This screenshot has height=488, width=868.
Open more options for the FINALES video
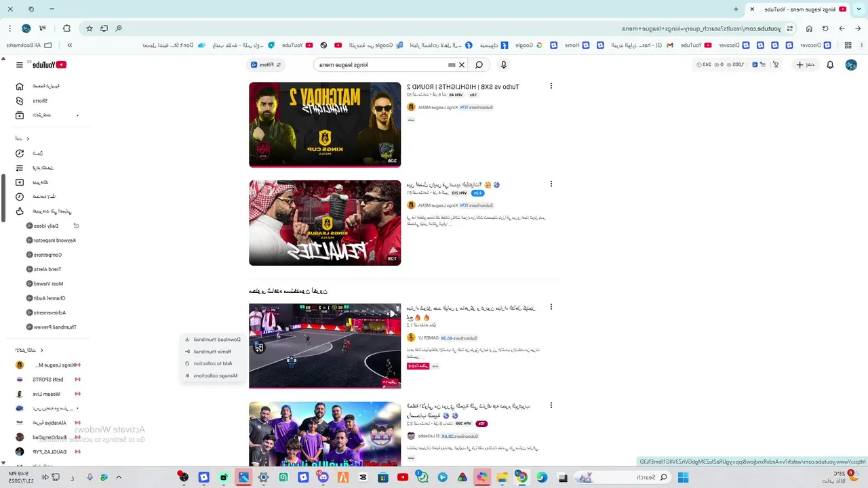[551, 184]
